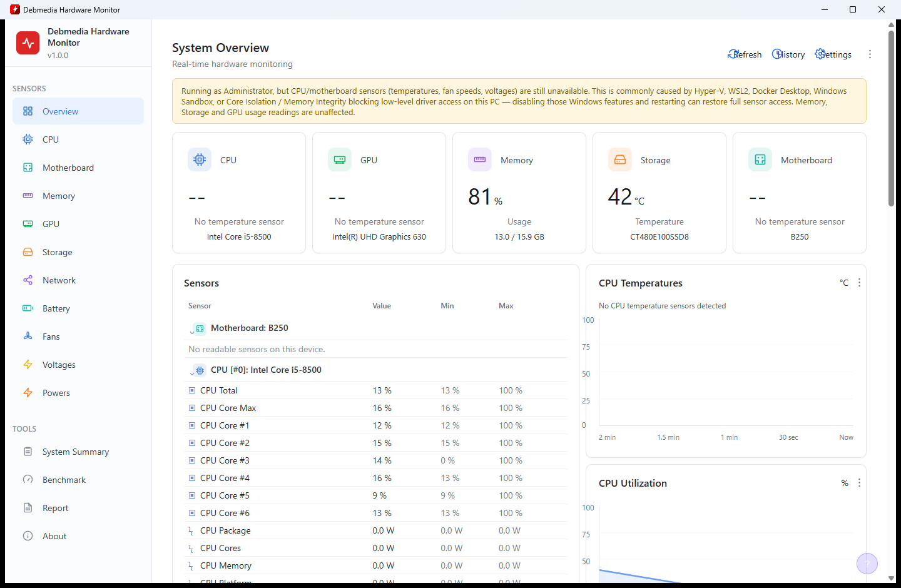Open the Report tool

coord(78,508)
